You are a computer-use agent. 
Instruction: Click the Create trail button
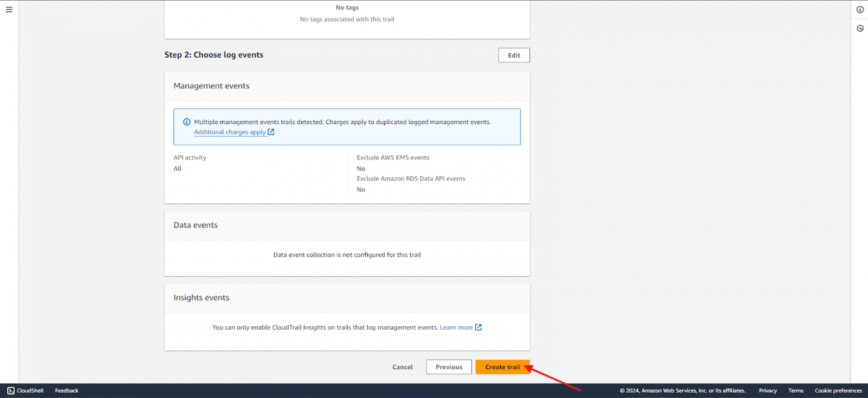click(x=502, y=366)
